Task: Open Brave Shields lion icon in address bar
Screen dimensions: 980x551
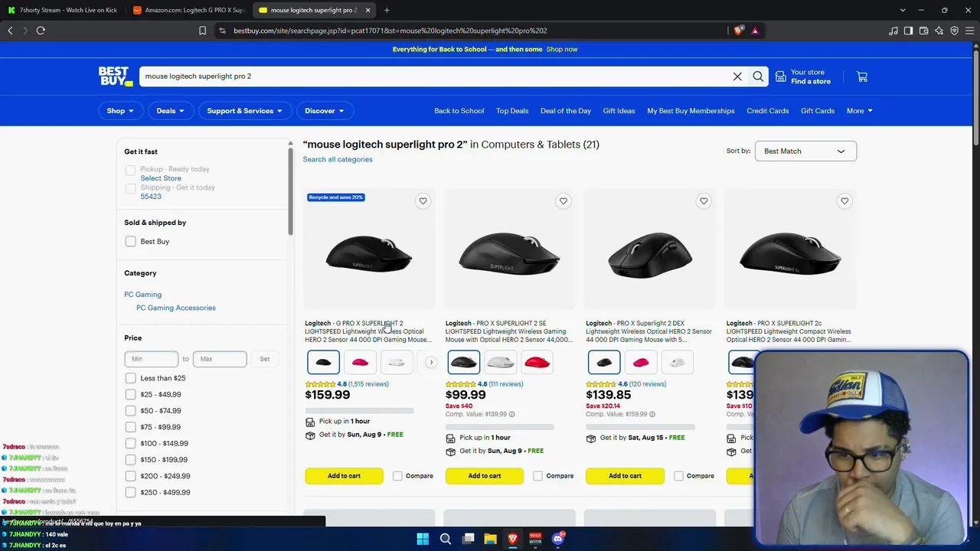Action: click(x=738, y=31)
